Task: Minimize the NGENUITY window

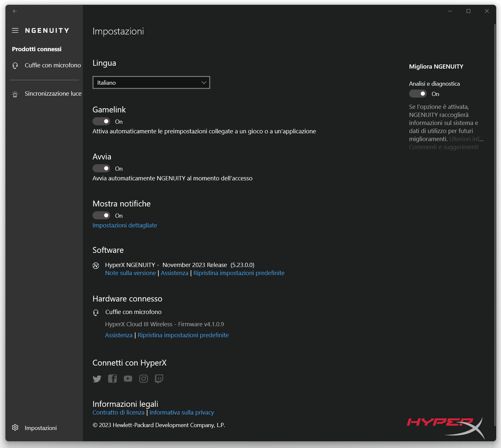Action: (x=450, y=11)
